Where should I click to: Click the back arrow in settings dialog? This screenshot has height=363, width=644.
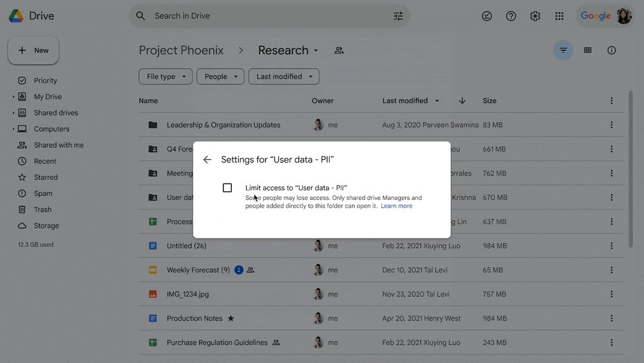point(207,160)
